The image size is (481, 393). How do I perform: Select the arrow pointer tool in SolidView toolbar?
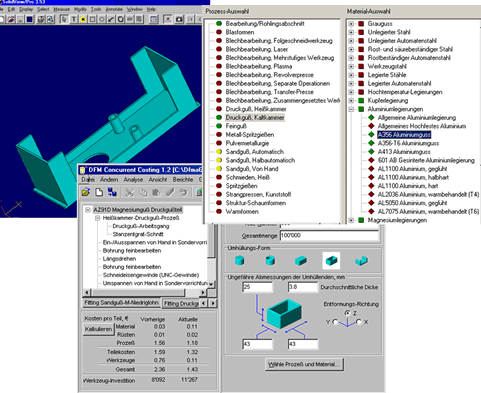tap(64, 19)
